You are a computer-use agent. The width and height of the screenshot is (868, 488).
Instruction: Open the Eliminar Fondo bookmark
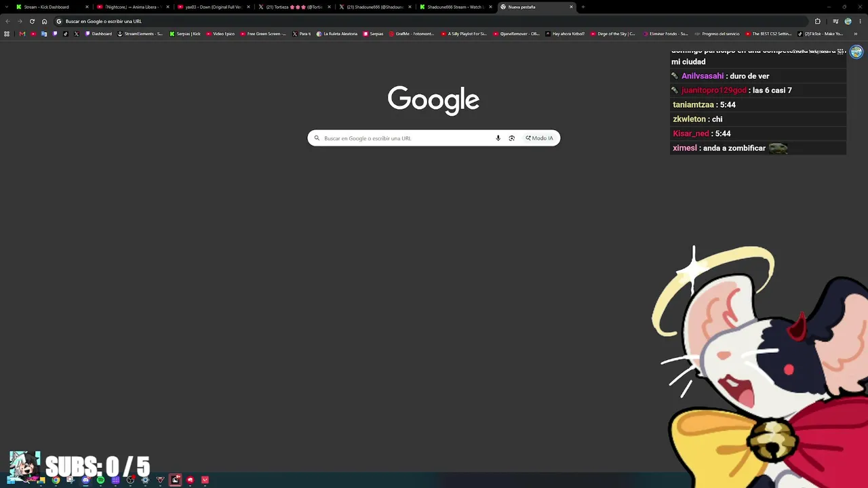point(665,34)
